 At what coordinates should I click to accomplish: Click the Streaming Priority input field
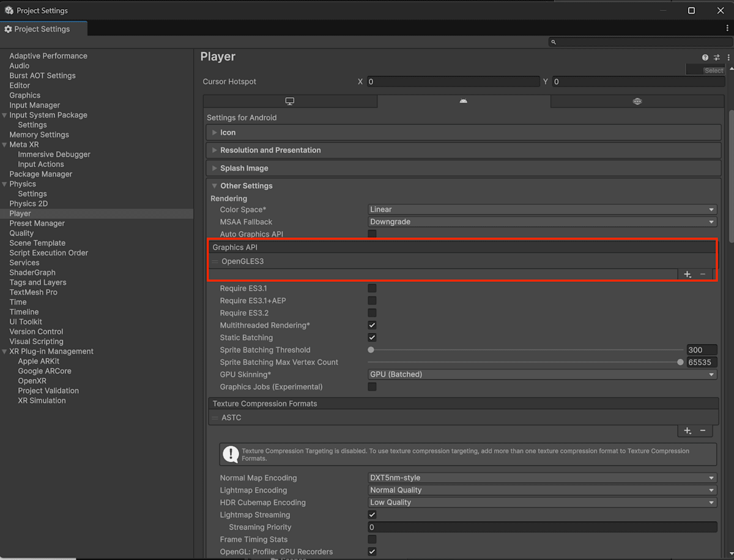542,527
